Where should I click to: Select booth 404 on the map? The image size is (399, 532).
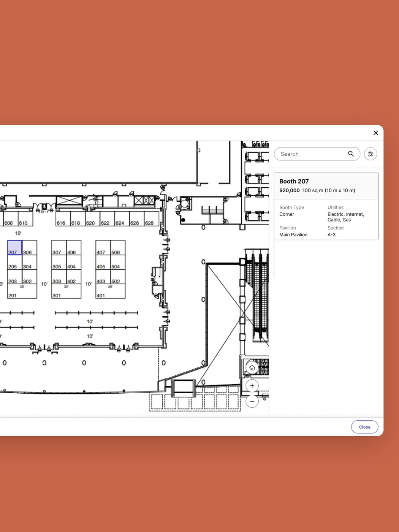coord(74,262)
